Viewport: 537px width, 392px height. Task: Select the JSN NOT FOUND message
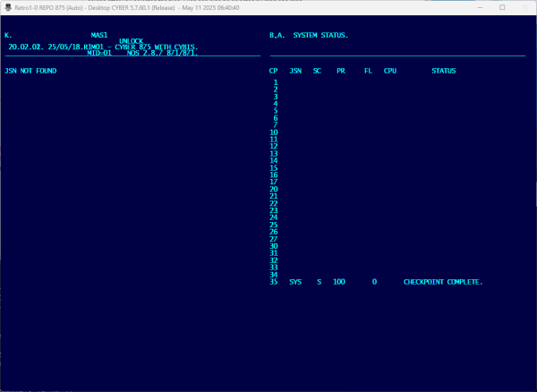[31, 70]
